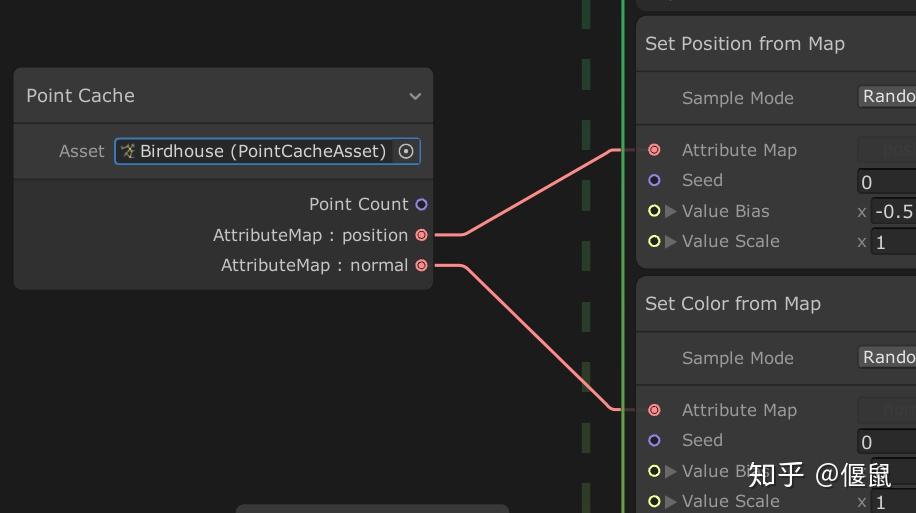Expand Value Bias in Set Position from Map
The width and height of the screenshot is (916, 513).
[x=671, y=211]
